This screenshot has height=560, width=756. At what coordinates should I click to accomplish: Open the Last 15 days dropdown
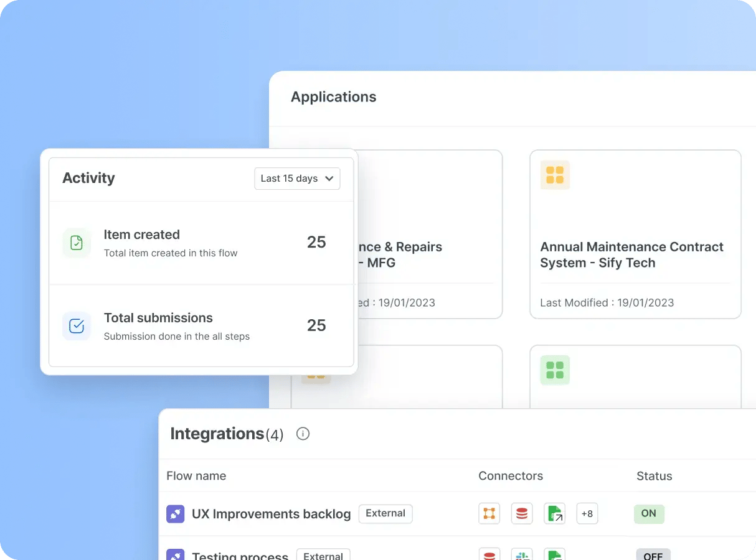[297, 179]
